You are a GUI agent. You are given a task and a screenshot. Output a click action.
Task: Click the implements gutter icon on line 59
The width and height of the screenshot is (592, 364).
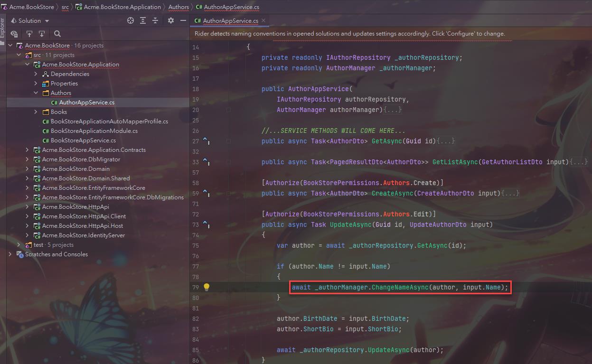(x=206, y=193)
